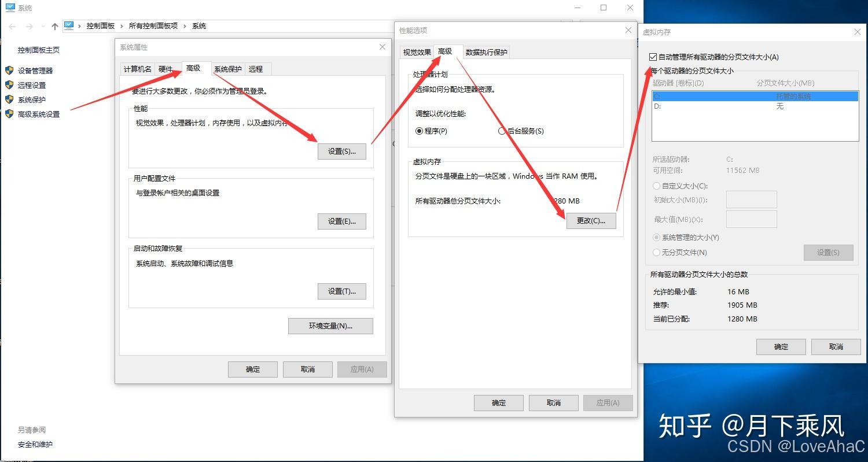Click the shield icon beside 远程设置
The height and width of the screenshot is (462, 868).
(9, 85)
